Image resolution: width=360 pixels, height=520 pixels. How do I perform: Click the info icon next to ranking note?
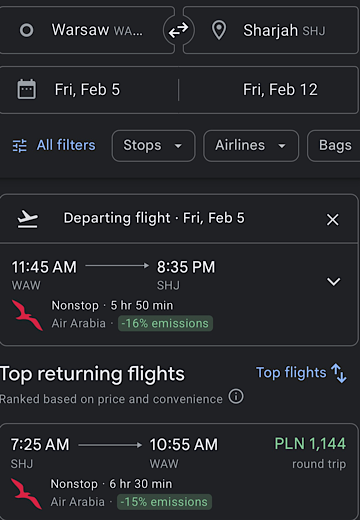236,396
